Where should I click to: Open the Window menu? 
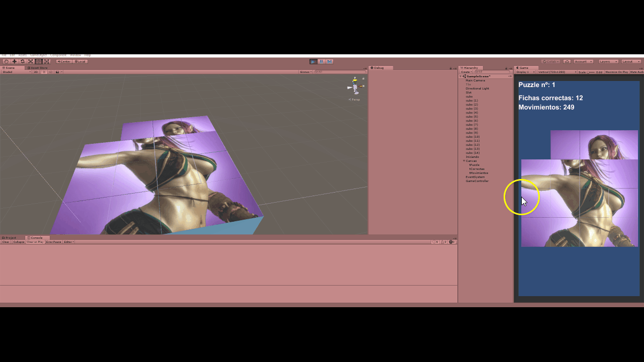click(x=75, y=55)
